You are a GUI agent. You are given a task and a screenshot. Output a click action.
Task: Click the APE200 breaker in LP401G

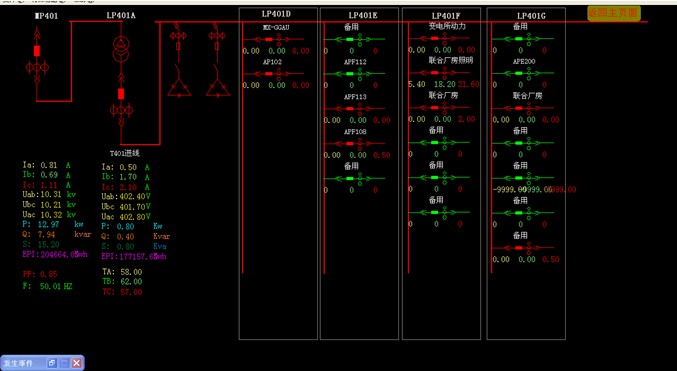click(519, 73)
